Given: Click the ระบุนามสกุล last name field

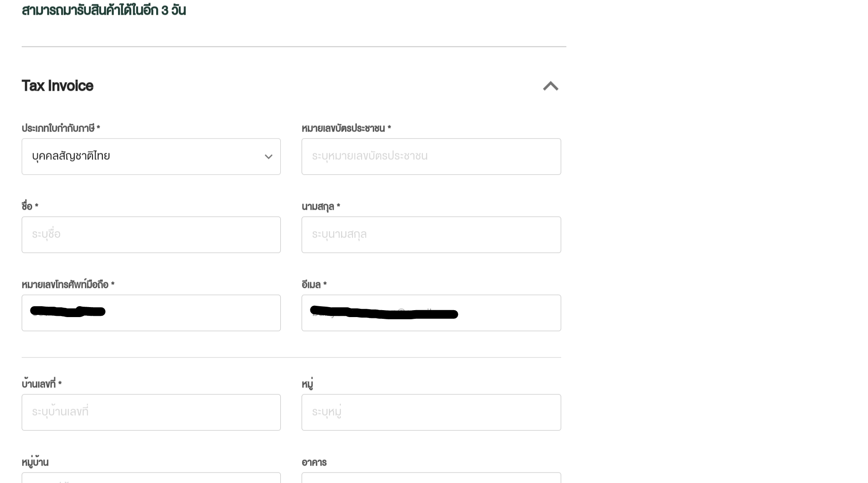Looking at the screenshot, I should tap(431, 235).
